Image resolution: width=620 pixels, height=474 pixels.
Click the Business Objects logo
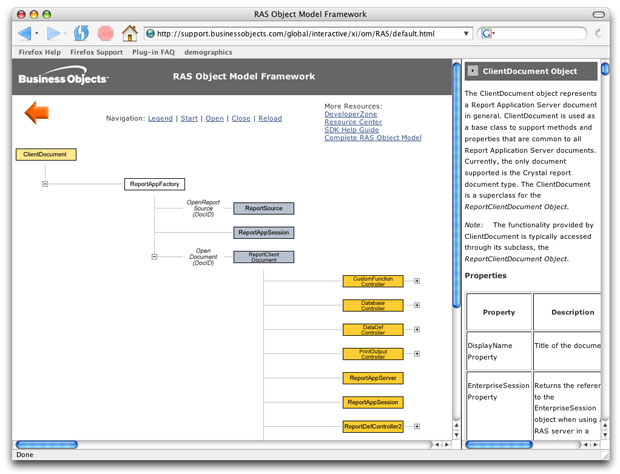(x=63, y=76)
